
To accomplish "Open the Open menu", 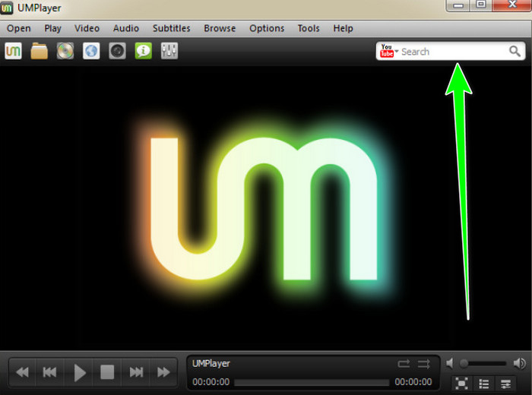I will click(19, 28).
